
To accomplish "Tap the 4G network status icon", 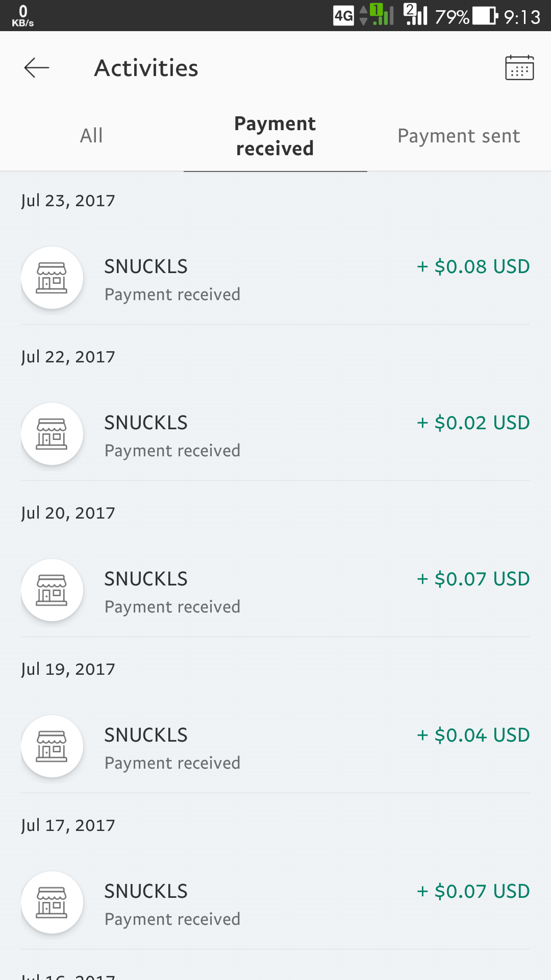I will coord(343,16).
